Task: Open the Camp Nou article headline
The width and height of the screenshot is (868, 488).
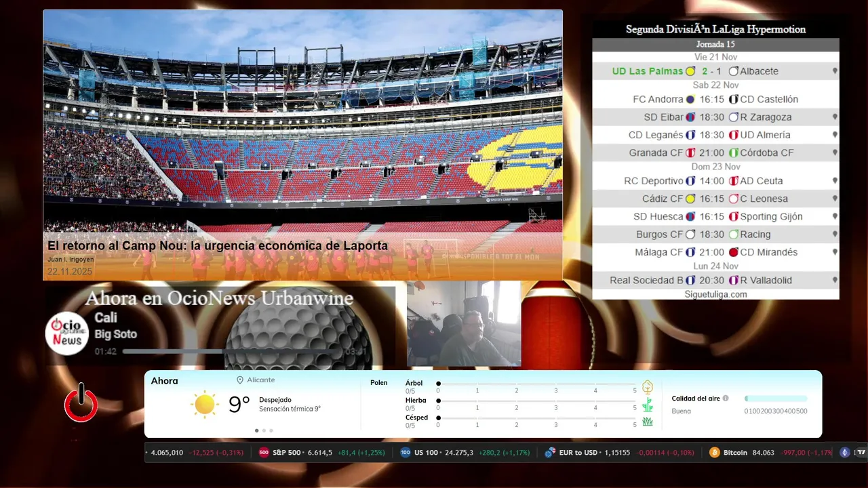Action: (x=218, y=246)
